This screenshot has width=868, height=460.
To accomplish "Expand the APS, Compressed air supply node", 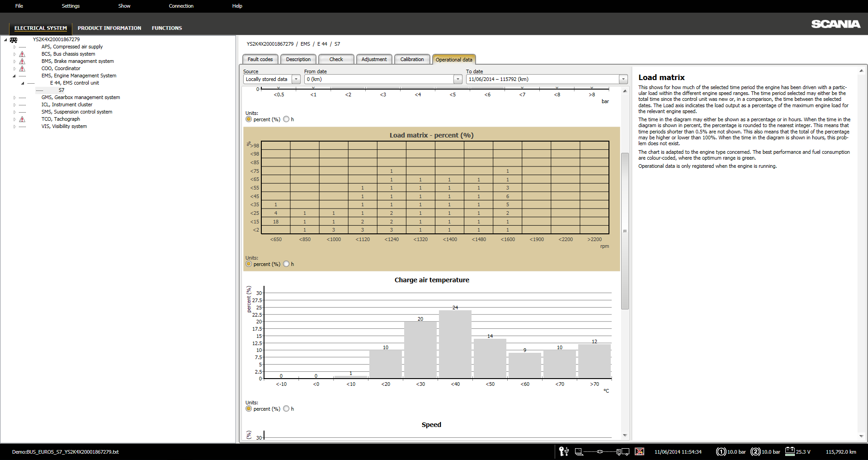I will point(14,47).
